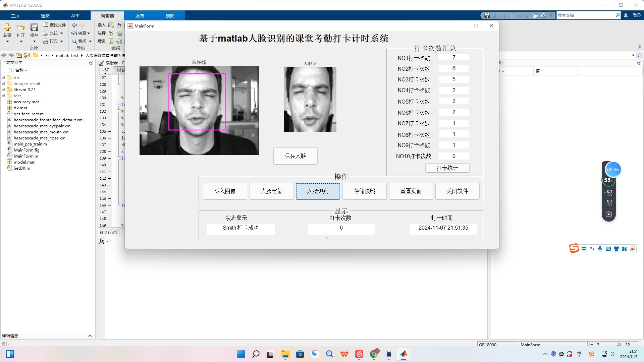Click the 人脸定位 button
The width and height of the screenshot is (644, 362).
tap(272, 191)
